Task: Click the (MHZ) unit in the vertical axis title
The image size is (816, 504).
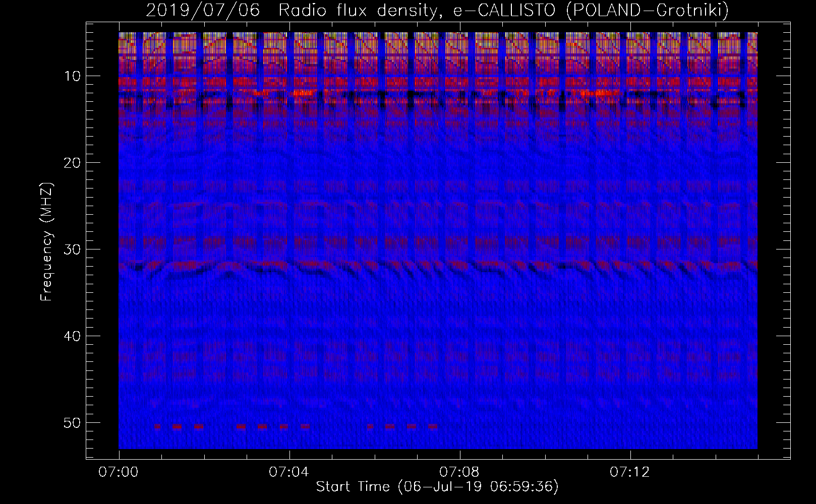Action: coord(46,203)
